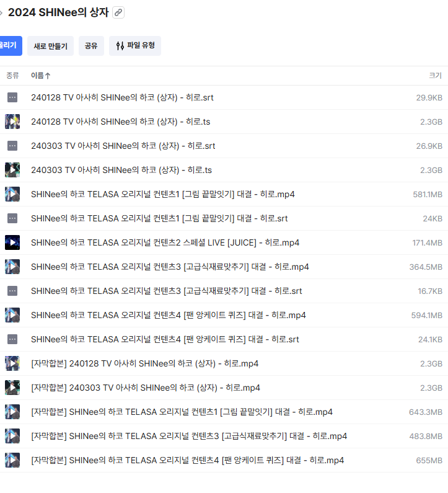
Task: Open file name 컨텐츠4 [팬 앙케이트 퀴즈] 대결 히로.mp4, 594.1MB row
Action: [169, 315]
